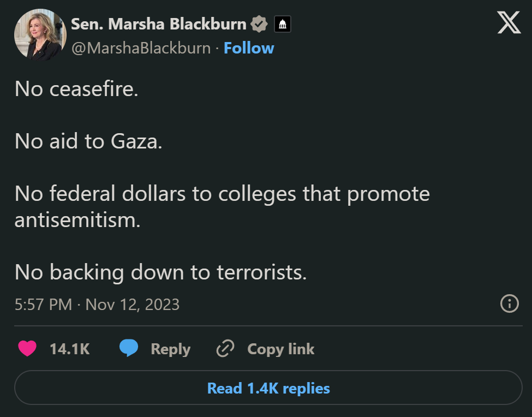Click the "No backing down to terrorists." line
Image resolution: width=532 pixels, height=417 pixels.
click(x=160, y=272)
